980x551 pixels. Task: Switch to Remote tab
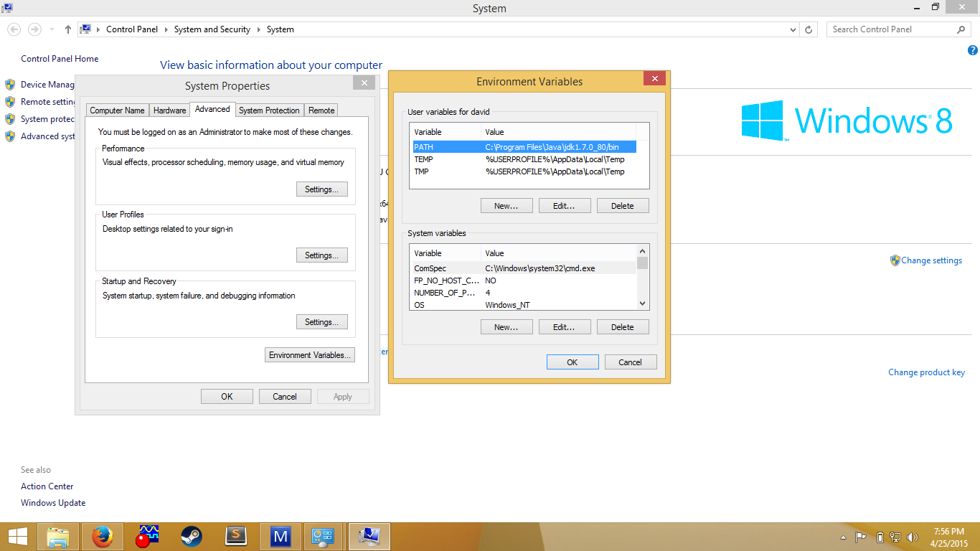coord(321,110)
